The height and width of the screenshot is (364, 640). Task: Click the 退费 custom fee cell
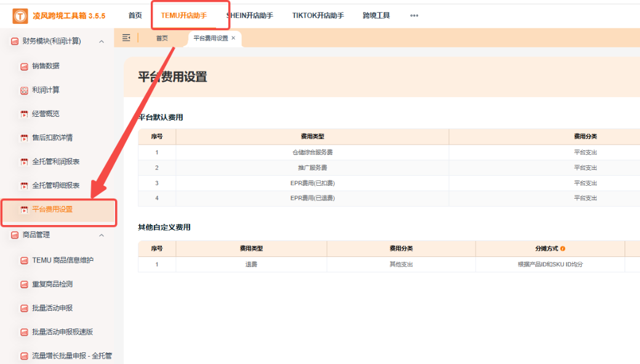click(x=251, y=264)
